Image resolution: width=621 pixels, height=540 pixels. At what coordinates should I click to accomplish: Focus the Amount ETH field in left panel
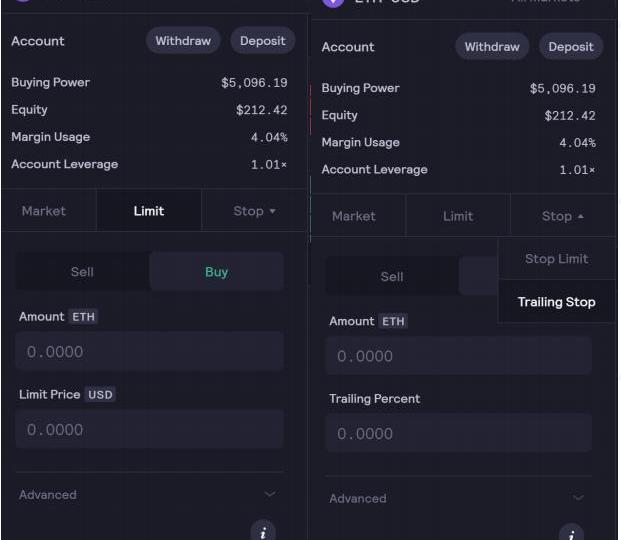[x=149, y=352]
